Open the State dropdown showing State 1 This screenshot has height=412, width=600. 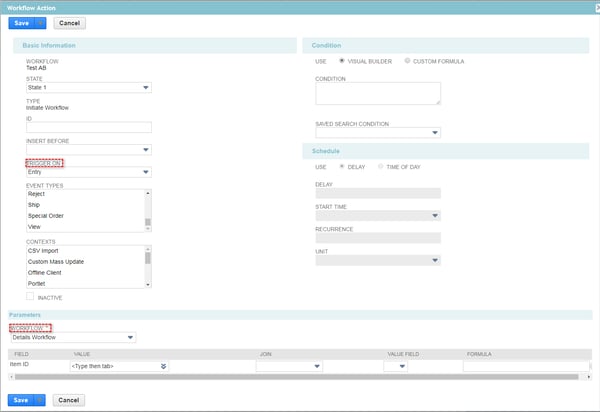pos(89,88)
